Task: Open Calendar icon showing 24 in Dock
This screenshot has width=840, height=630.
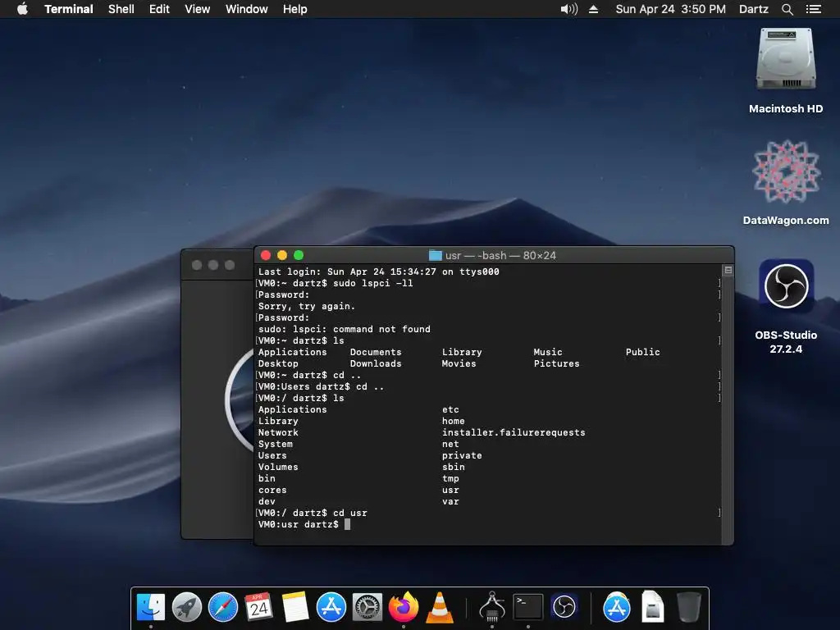Action: point(258,608)
